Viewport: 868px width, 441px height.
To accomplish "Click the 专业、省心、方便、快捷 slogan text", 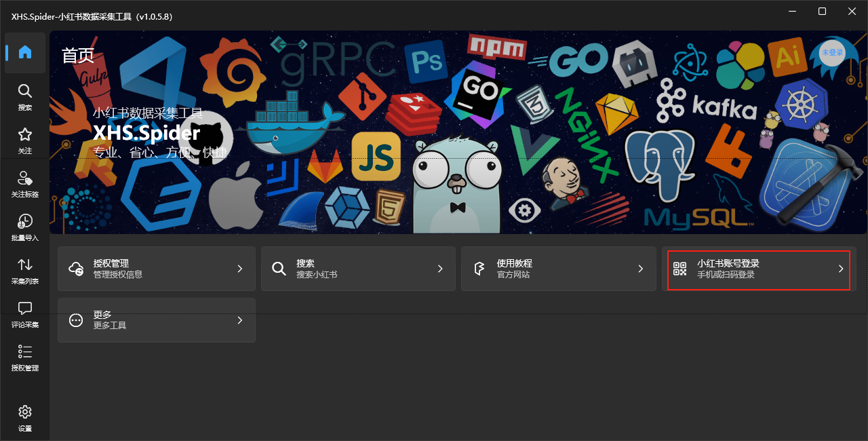I will pyautogui.click(x=160, y=152).
